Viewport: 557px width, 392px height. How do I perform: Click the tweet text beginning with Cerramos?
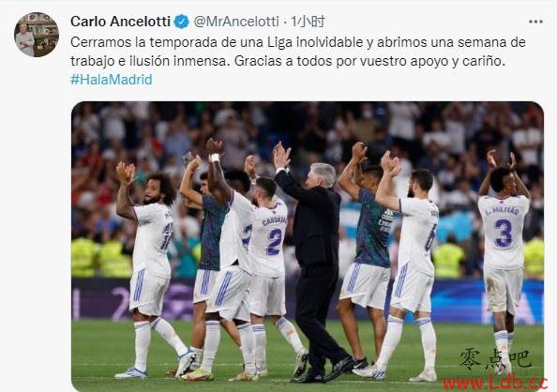pos(297,52)
